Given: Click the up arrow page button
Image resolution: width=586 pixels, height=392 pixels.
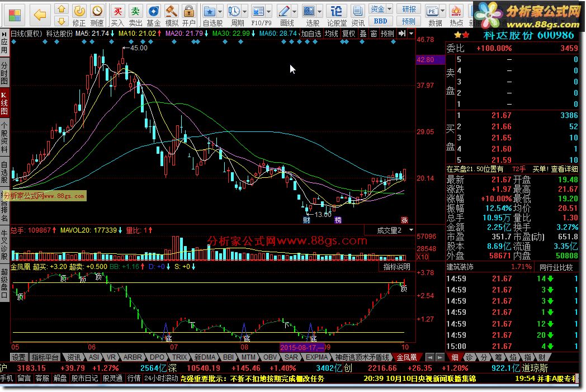Looking at the screenshot, I should coord(62,9).
